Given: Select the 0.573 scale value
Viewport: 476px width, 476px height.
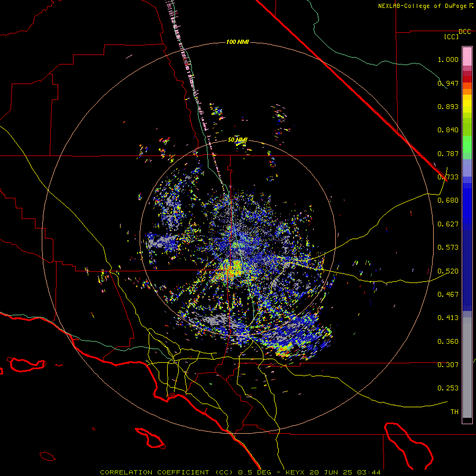Looking at the screenshot, I should tap(448, 248).
